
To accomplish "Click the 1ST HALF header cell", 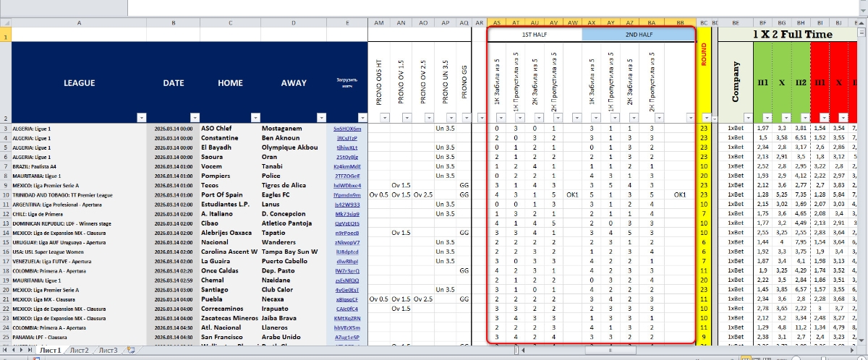I will (x=535, y=35).
